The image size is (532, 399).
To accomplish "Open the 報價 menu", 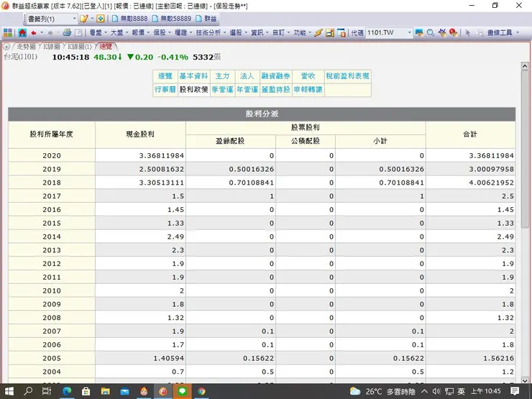I will coord(141,33).
